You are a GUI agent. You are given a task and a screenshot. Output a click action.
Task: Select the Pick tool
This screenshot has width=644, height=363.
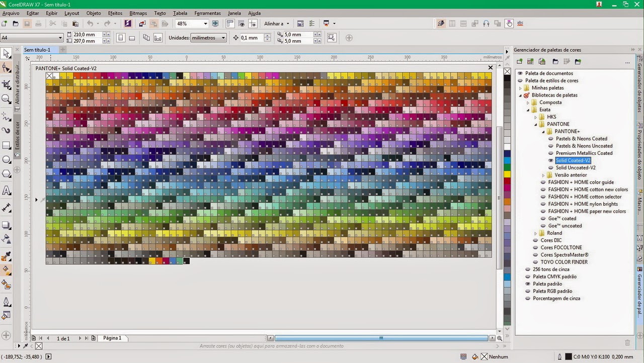coord(7,53)
